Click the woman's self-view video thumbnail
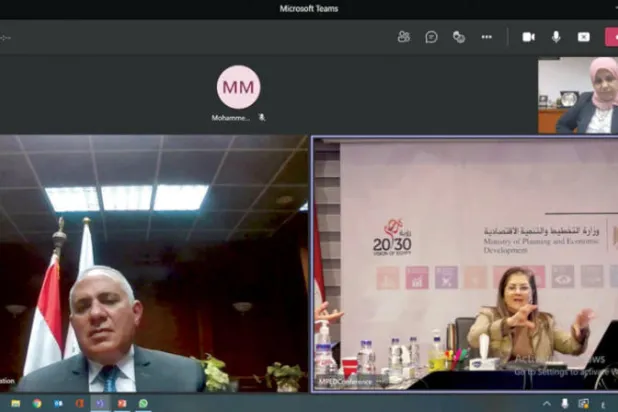 point(577,95)
